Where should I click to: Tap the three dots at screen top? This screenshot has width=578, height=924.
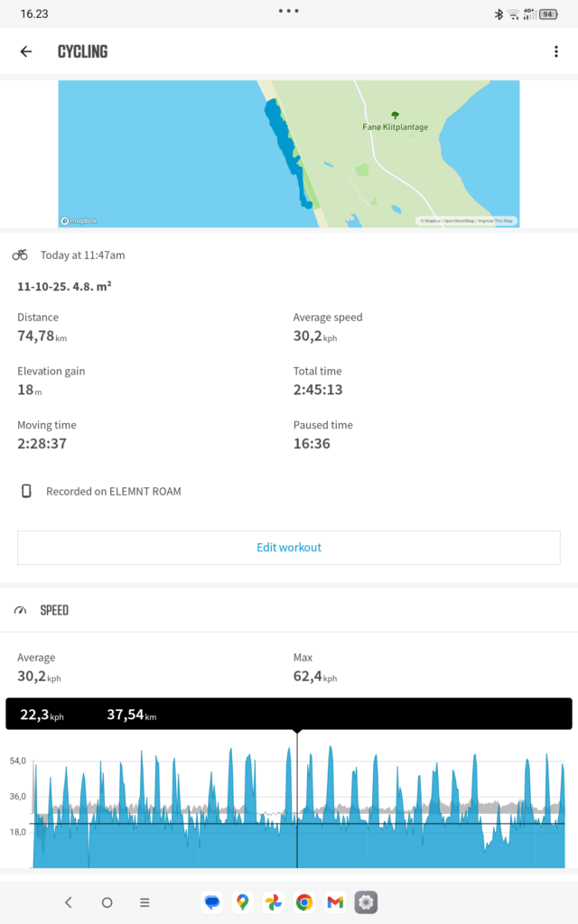(x=289, y=11)
